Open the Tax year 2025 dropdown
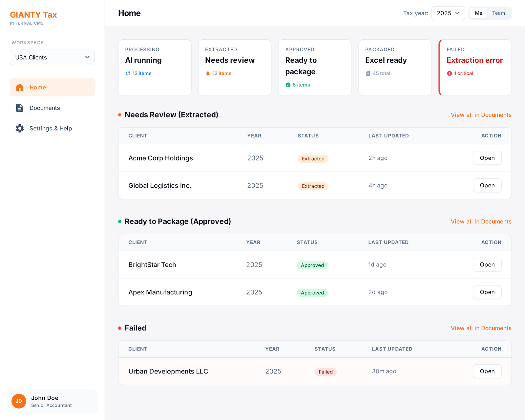The width and height of the screenshot is (525, 420). pos(448,13)
